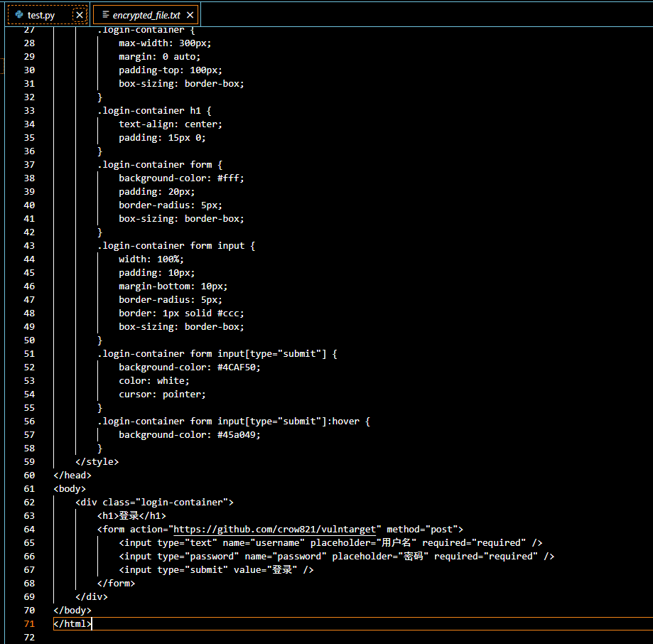Viewport: 653px width, 644px height.
Task: Click line number 64 in the gutter
Action: click(x=29, y=529)
